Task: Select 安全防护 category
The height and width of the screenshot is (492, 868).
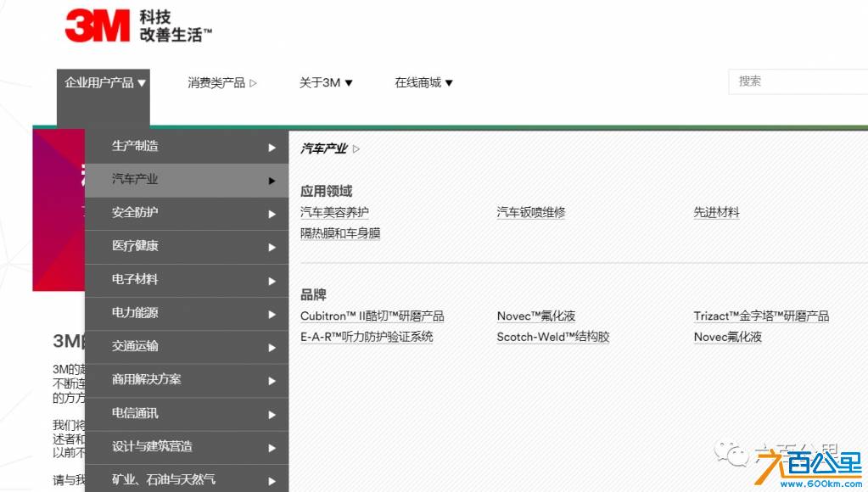Action: point(187,213)
